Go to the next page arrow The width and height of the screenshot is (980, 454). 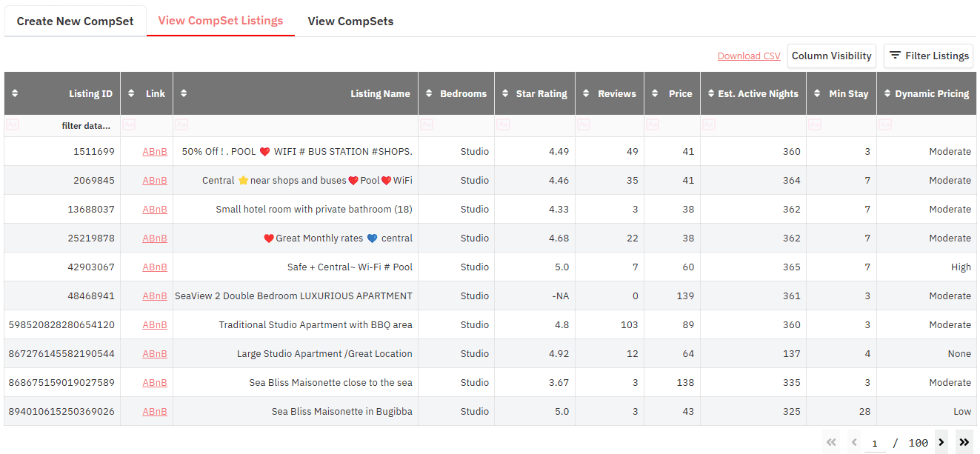pyautogui.click(x=941, y=442)
